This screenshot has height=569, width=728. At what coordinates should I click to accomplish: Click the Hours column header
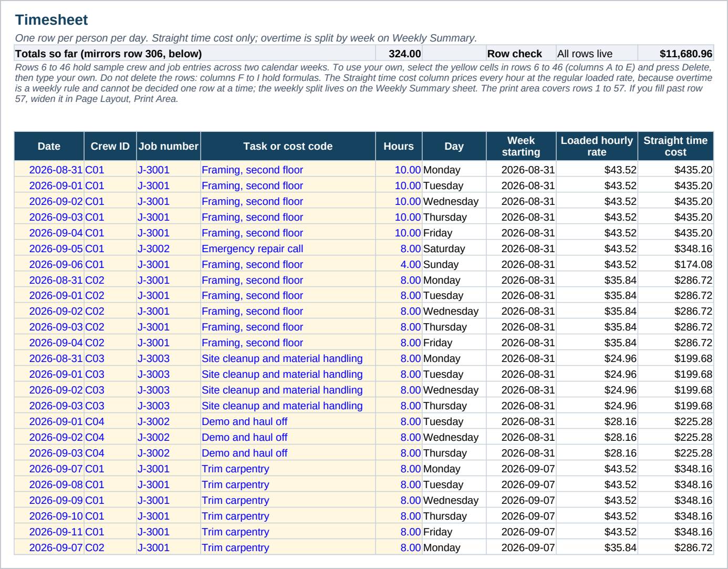coord(399,146)
